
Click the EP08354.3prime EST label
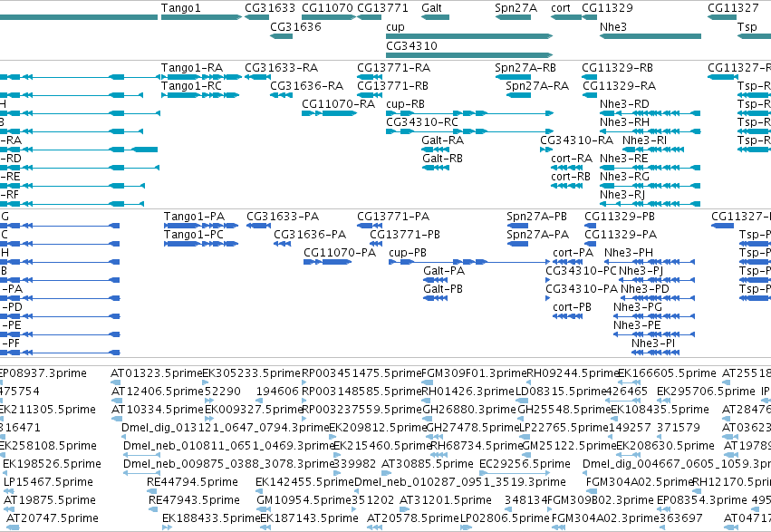pyautogui.click(x=701, y=500)
